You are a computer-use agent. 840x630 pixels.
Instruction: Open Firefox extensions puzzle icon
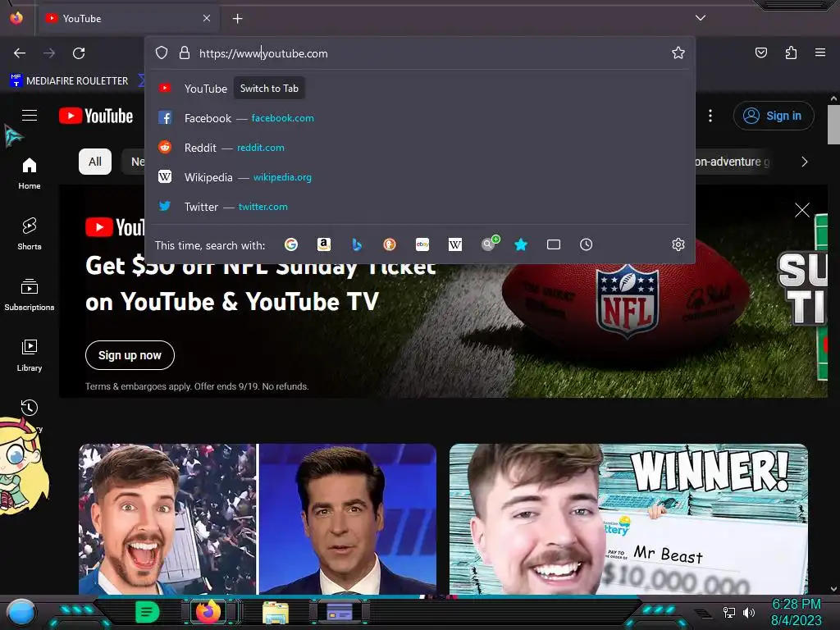(x=791, y=52)
